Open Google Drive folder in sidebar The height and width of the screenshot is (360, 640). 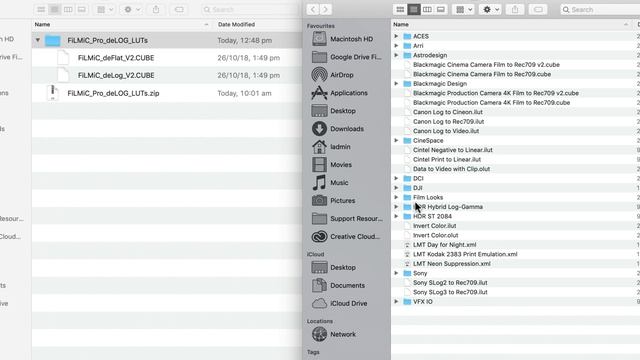346,57
